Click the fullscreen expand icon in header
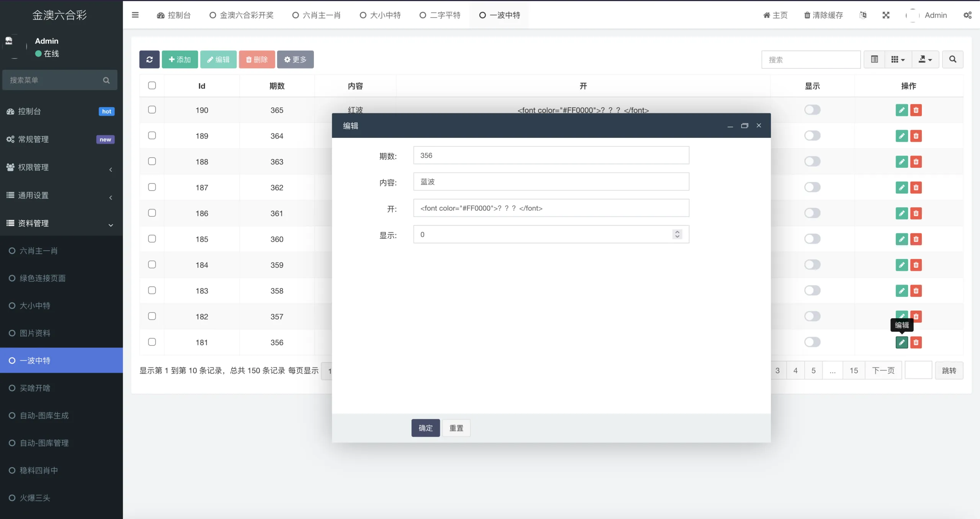This screenshot has height=519, width=980. 886,15
